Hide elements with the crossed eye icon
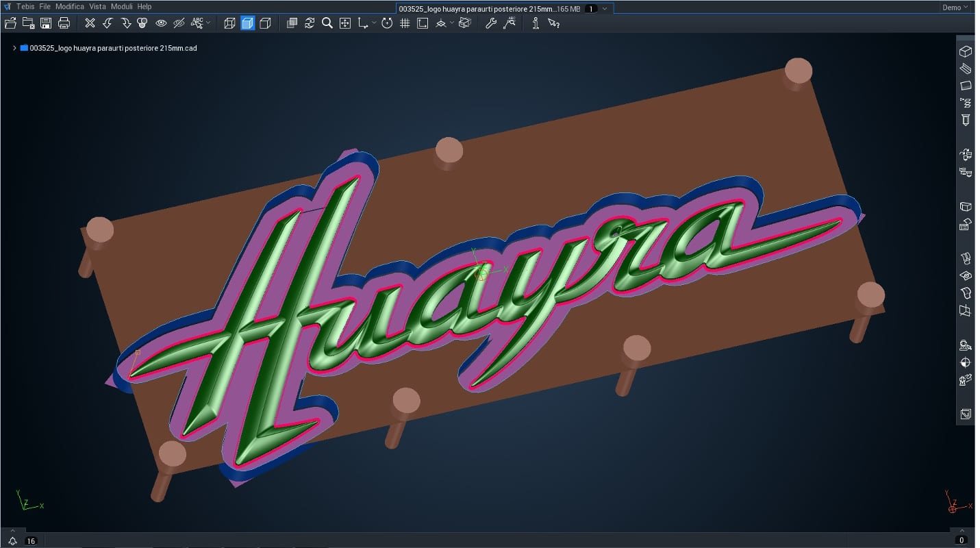980x548 pixels. tap(179, 23)
